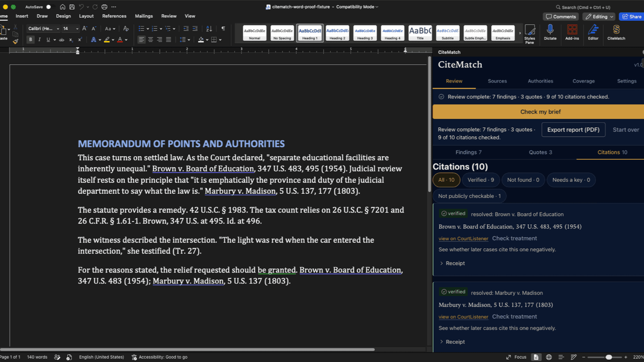This screenshot has width=644, height=362.
Task: Click the zoom slider handle
Action: 609,357
